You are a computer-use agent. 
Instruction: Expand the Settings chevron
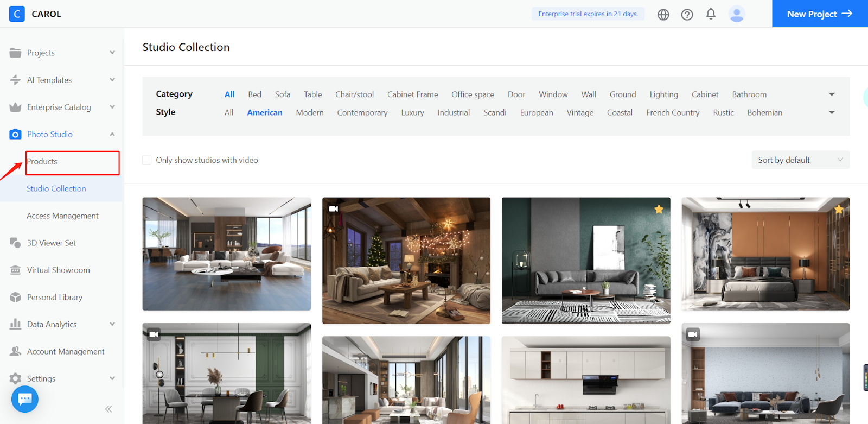click(112, 378)
